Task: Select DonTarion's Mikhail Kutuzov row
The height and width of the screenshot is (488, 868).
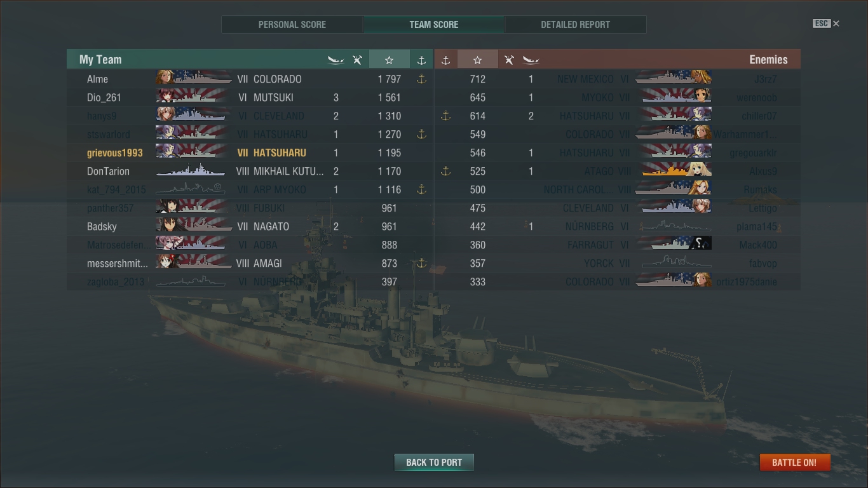Action: tap(250, 171)
